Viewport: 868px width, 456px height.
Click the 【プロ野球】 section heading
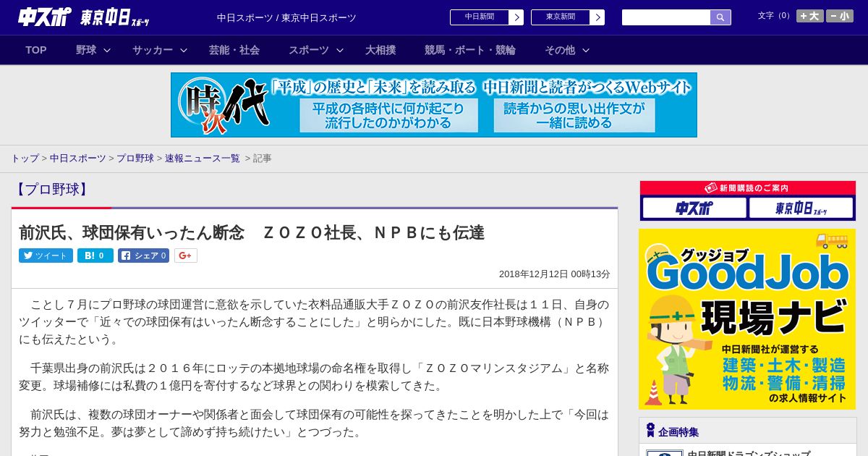click(x=51, y=190)
